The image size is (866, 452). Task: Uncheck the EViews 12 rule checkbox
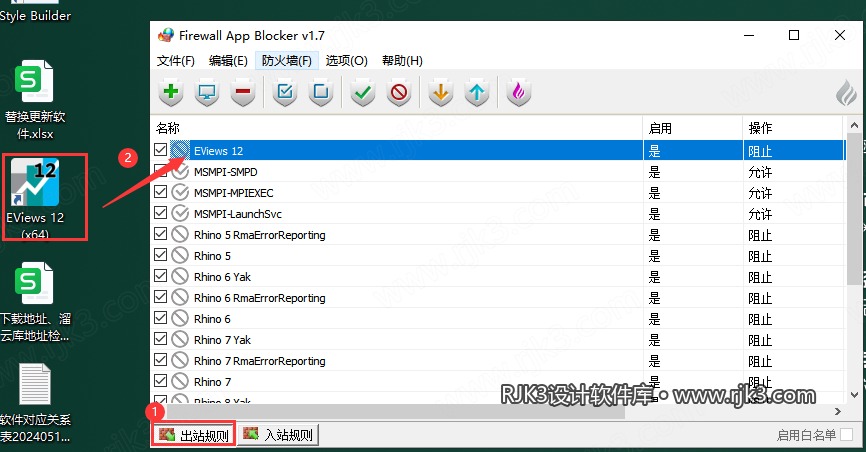point(161,150)
